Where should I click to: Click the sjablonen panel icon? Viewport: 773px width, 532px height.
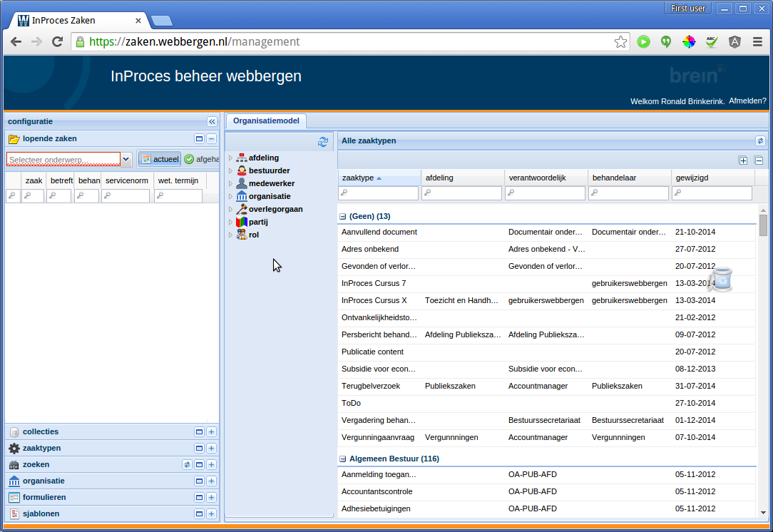[x=14, y=513]
